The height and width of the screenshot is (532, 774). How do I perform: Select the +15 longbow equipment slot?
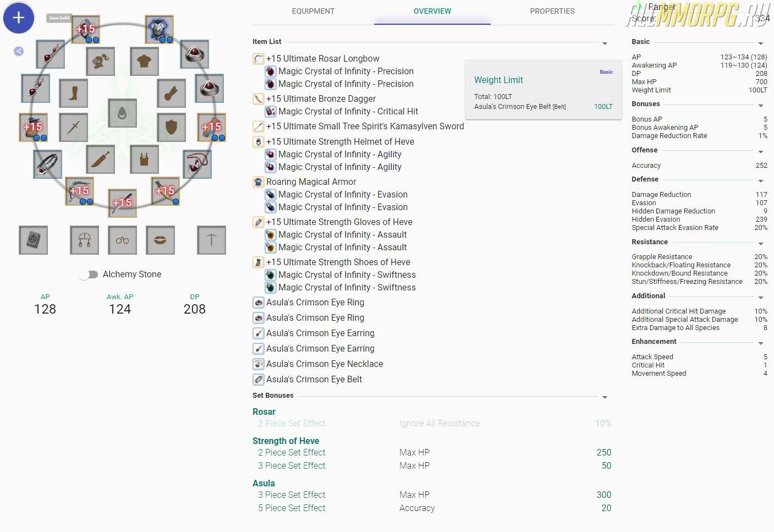[x=79, y=191]
